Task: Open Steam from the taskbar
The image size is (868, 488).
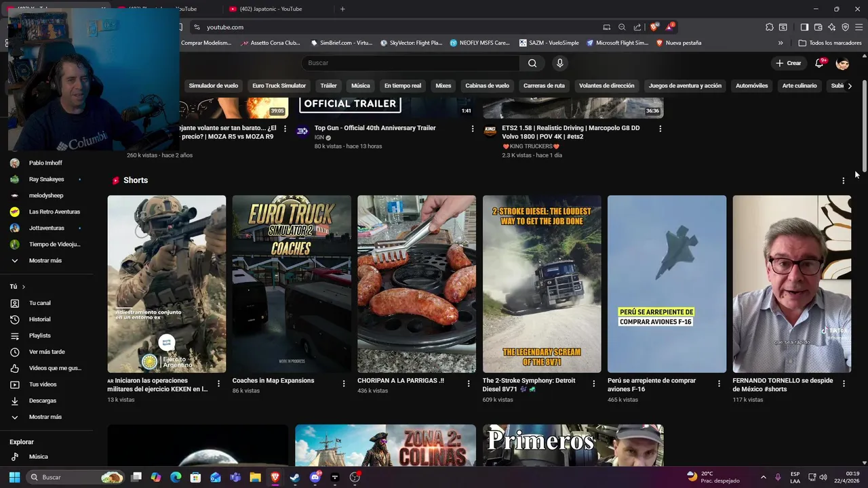Action: point(294,477)
